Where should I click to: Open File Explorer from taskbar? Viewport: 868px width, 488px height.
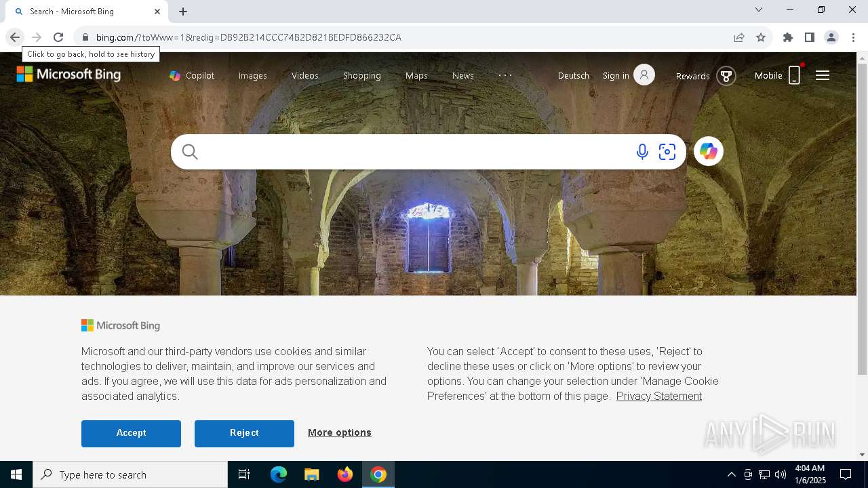click(x=312, y=474)
